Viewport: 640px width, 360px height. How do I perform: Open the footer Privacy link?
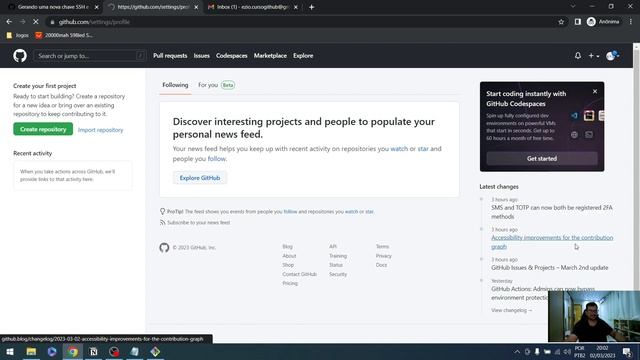[x=383, y=256]
